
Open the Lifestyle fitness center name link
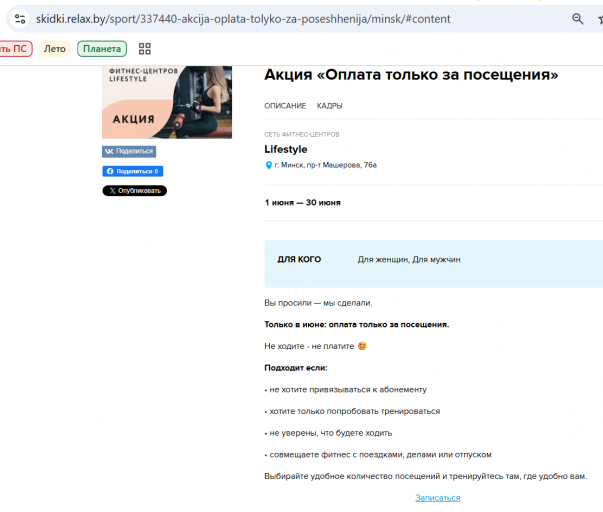click(x=286, y=149)
